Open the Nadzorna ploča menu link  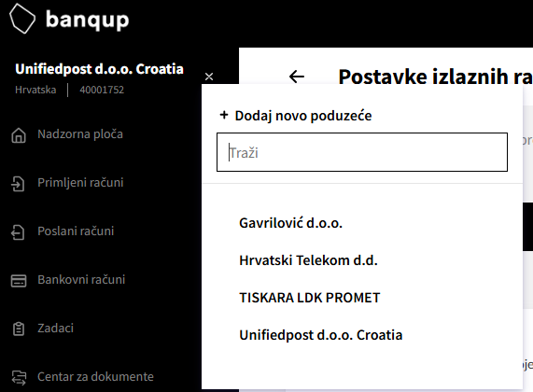[x=80, y=134]
